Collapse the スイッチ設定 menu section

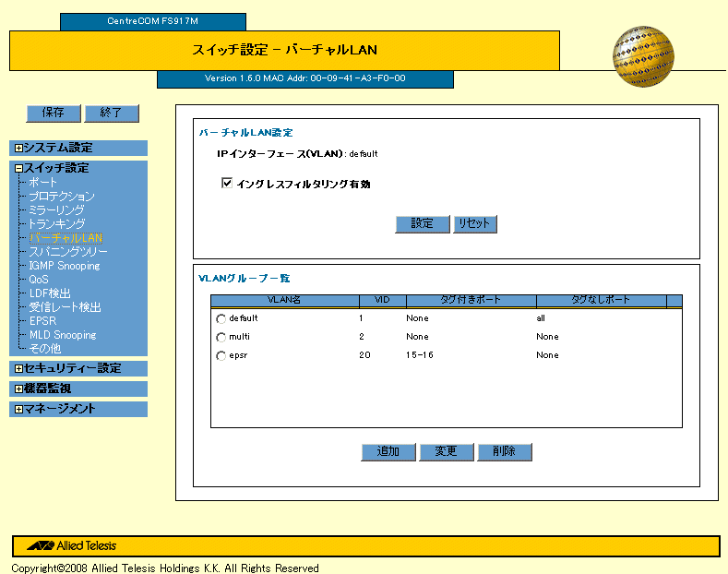pos(18,169)
